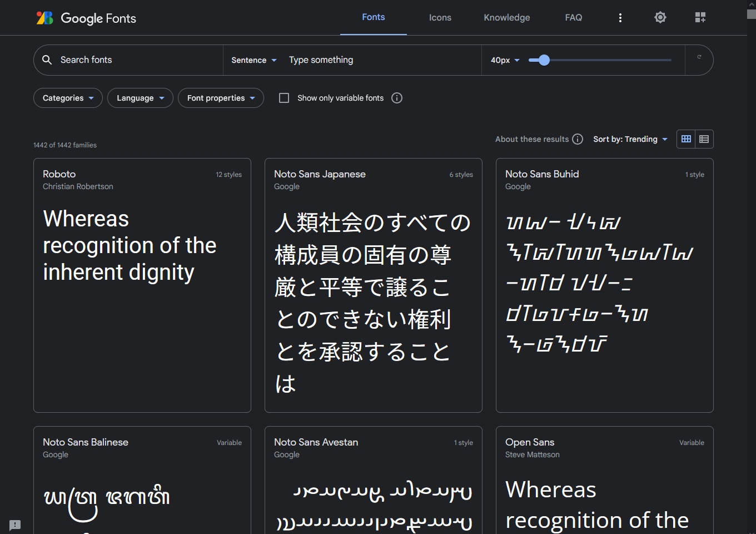Click the font size slider handle
The height and width of the screenshot is (534, 756).
click(544, 60)
